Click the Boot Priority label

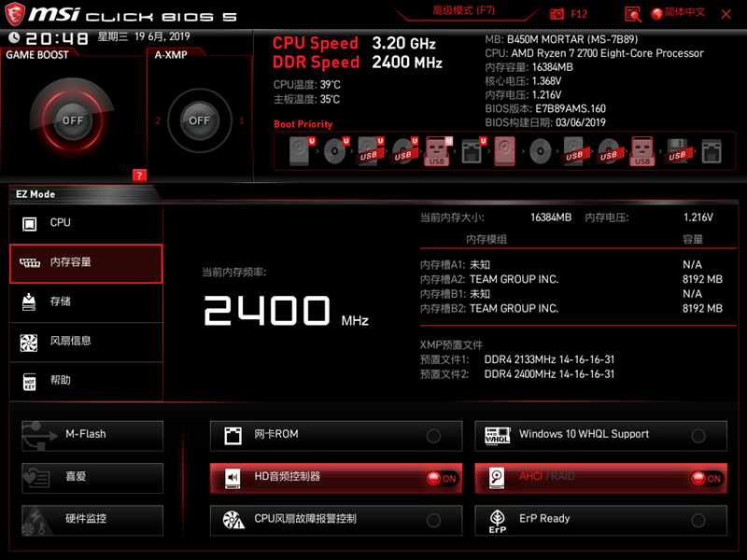point(303,124)
